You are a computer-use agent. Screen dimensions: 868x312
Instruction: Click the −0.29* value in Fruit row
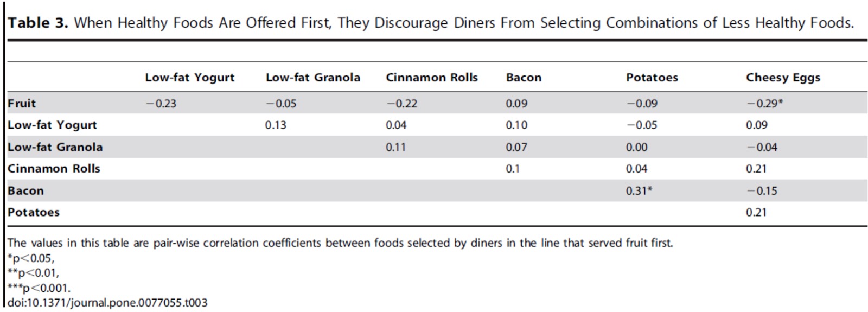tap(764, 103)
